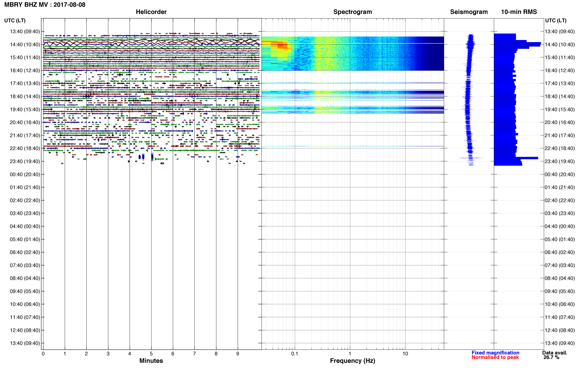Screen dimensions: 588x368
Task: Click the right-side "UTC (LT)" axis label
Action: [x=556, y=20]
